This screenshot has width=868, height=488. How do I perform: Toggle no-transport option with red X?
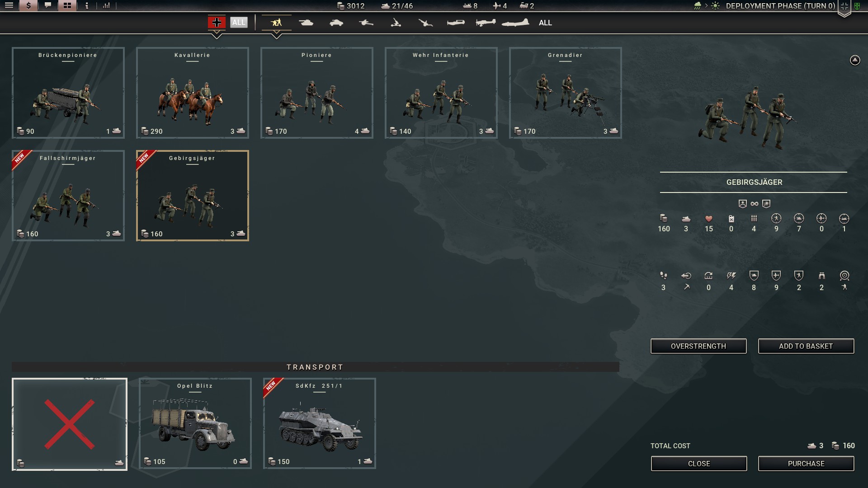click(x=70, y=424)
